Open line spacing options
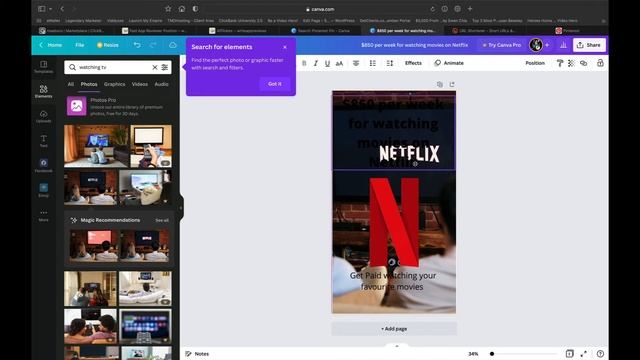 point(390,63)
